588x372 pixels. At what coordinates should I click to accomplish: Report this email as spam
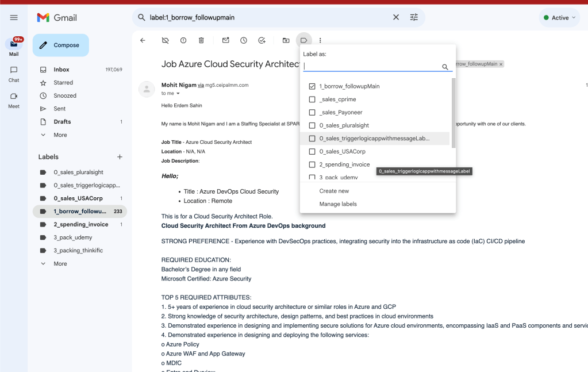pyautogui.click(x=183, y=40)
